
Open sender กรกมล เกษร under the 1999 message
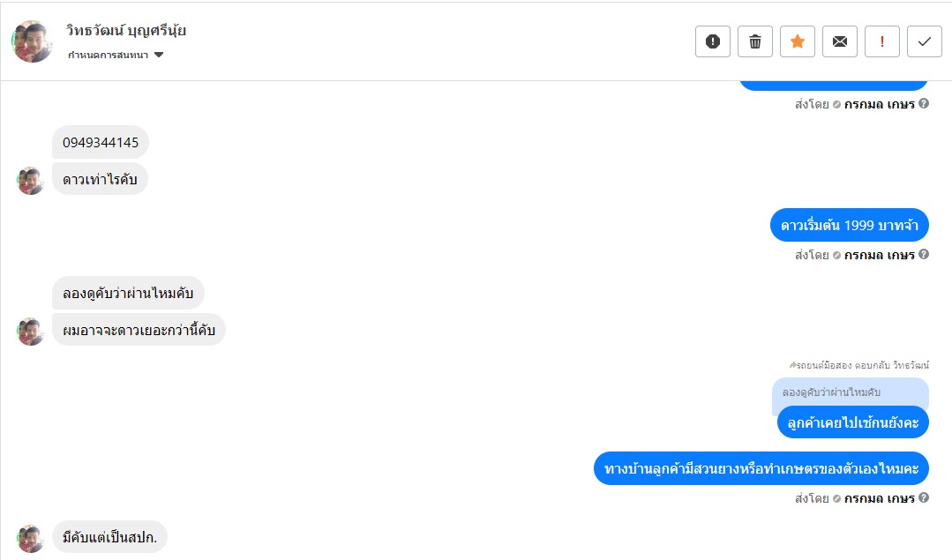pos(879,255)
